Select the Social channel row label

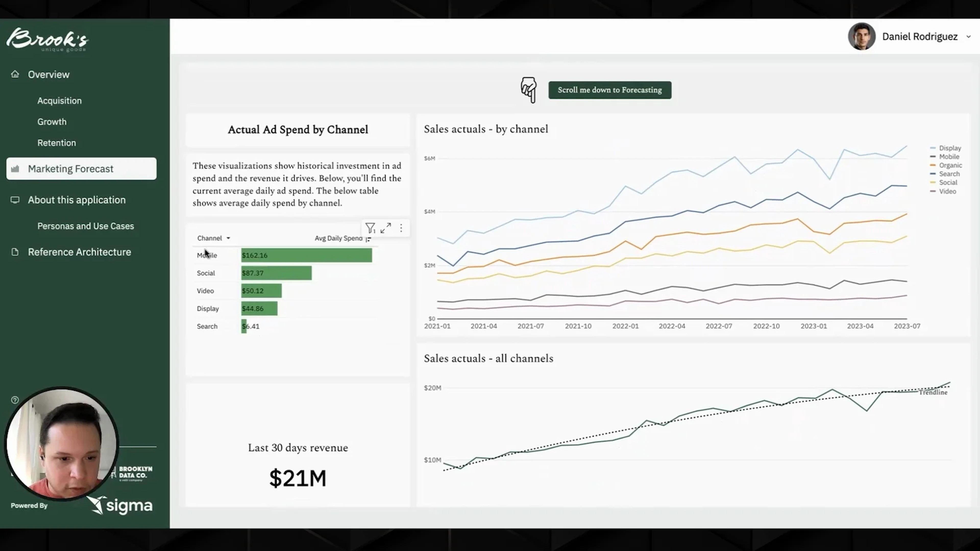[206, 273]
